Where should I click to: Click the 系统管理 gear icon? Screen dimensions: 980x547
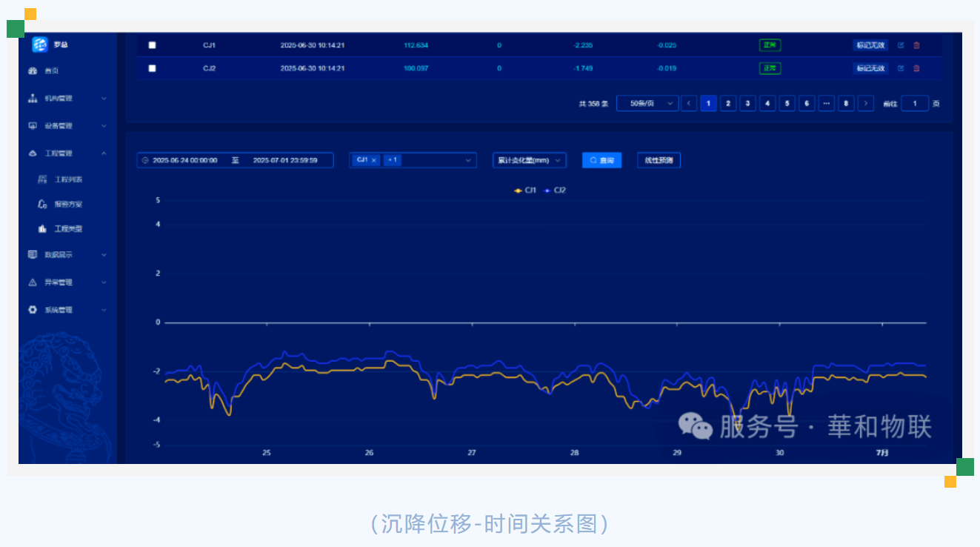[32, 310]
